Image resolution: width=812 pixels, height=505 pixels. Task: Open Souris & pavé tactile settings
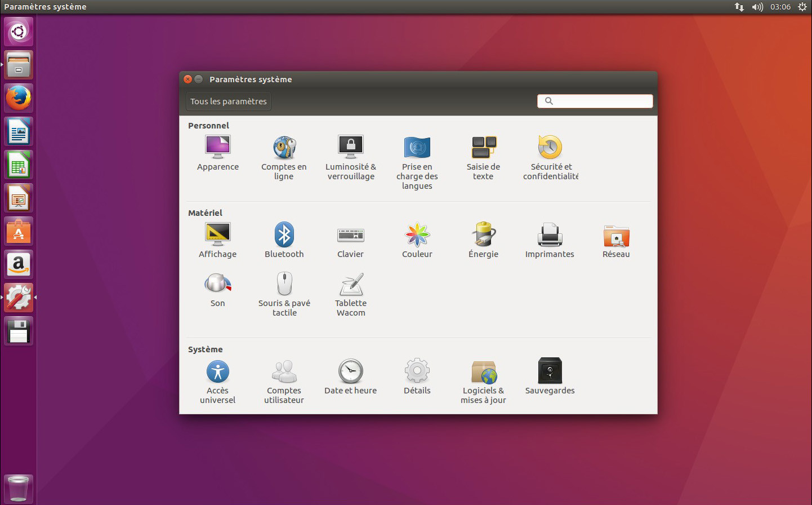284,294
